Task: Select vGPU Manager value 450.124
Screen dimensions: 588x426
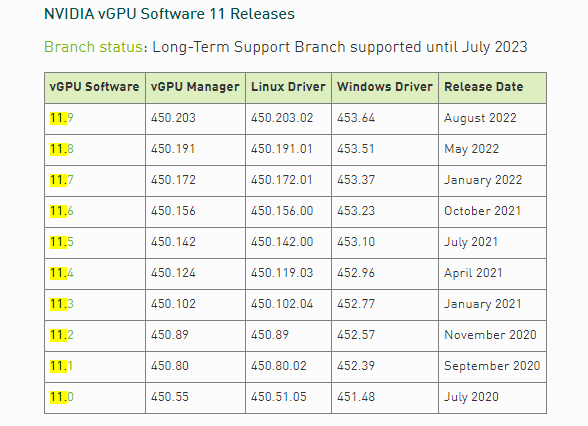Action: click(x=173, y=273)
